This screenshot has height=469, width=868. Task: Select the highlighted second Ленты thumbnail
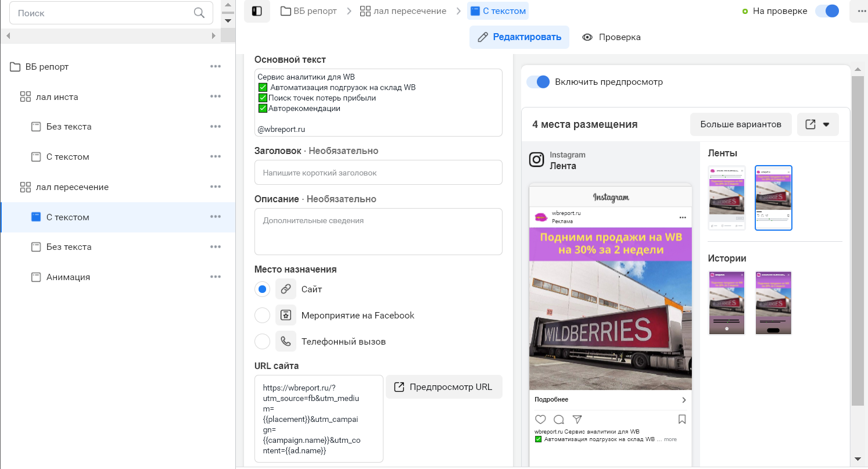pos(773,198)
